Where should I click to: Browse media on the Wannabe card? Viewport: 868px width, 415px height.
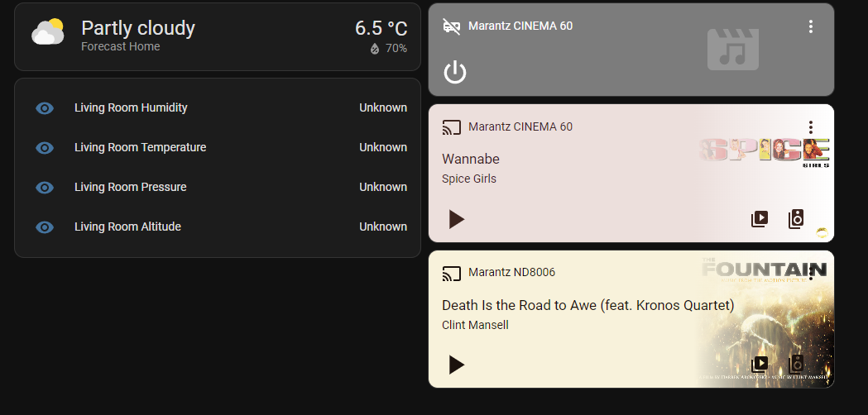(760, 219)
